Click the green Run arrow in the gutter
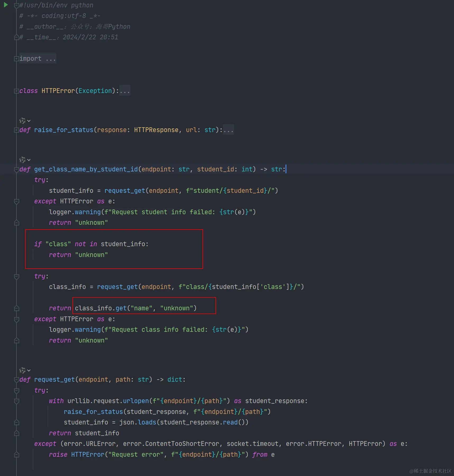The width and height of the screenshot is (454, 476). pos(6,5)
